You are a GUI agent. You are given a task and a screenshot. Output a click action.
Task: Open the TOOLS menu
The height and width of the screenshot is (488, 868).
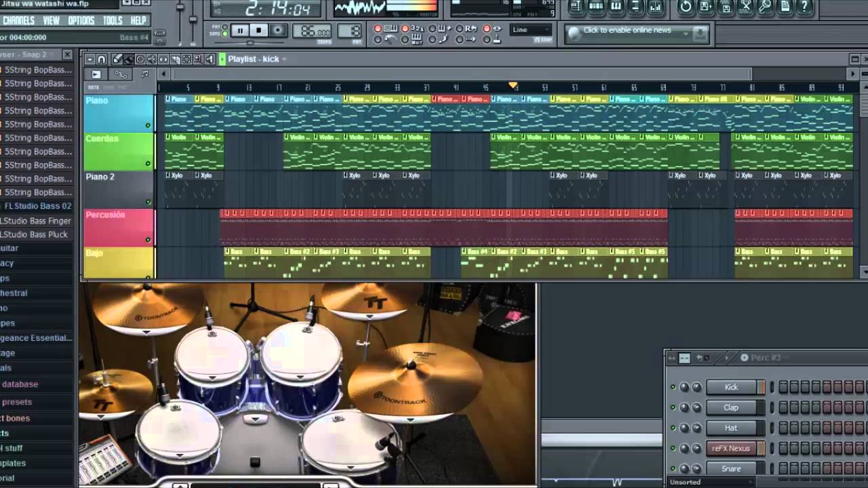pyautogui.click(x=113, y=21)
